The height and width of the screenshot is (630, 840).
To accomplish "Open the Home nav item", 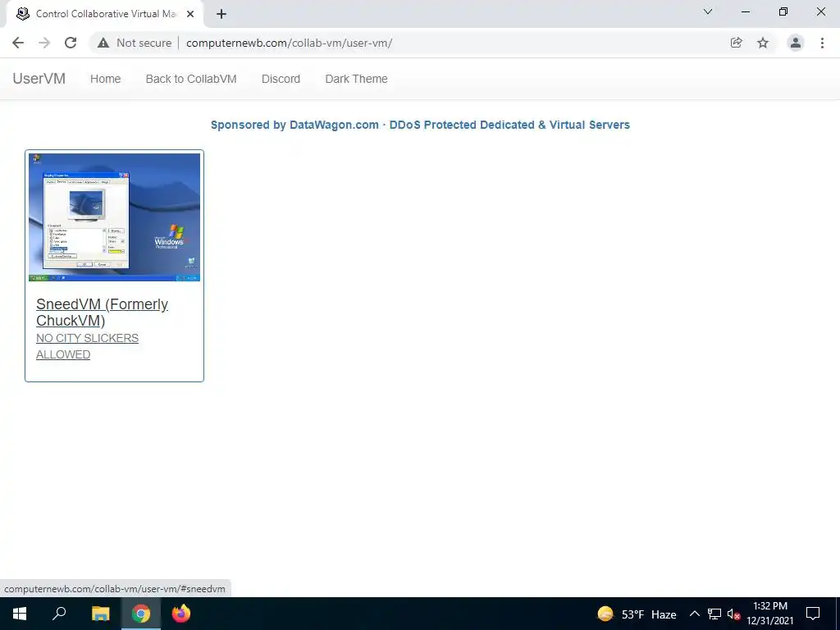I will pyautogui.click(x=106, y=79).
